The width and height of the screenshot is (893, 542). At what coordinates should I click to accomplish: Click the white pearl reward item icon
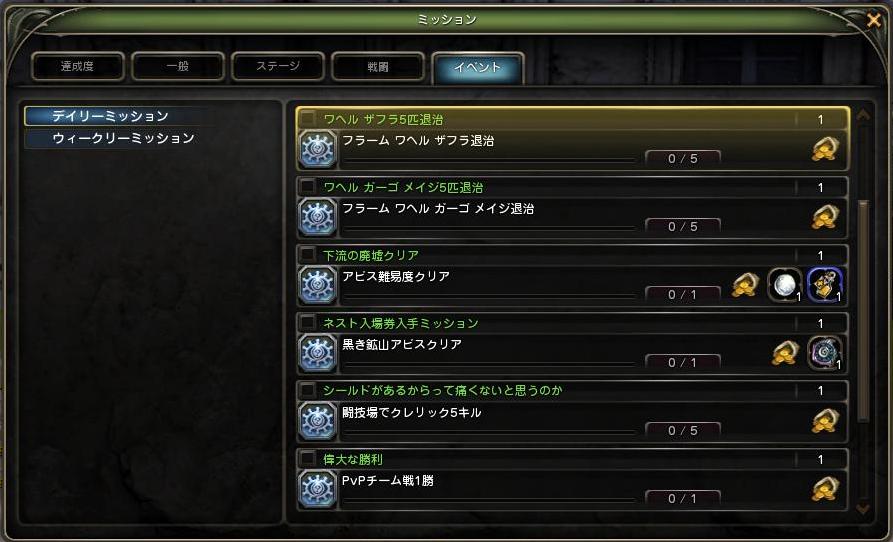tap(785, 285)
